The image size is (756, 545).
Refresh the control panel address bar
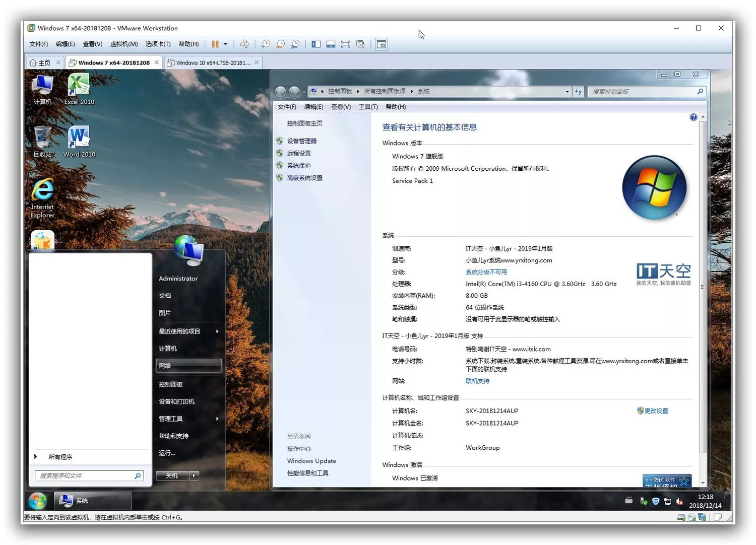[578, 92]
